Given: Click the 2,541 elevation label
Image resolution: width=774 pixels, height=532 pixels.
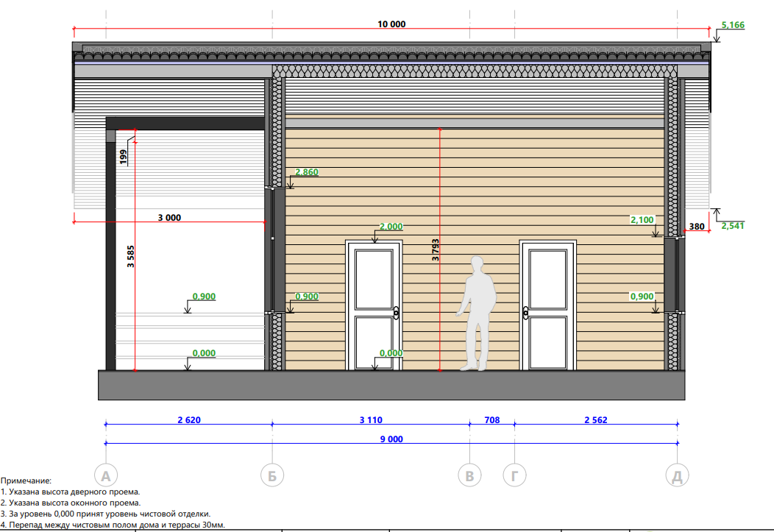Looking at the screenshot, I should click(733, 226).
